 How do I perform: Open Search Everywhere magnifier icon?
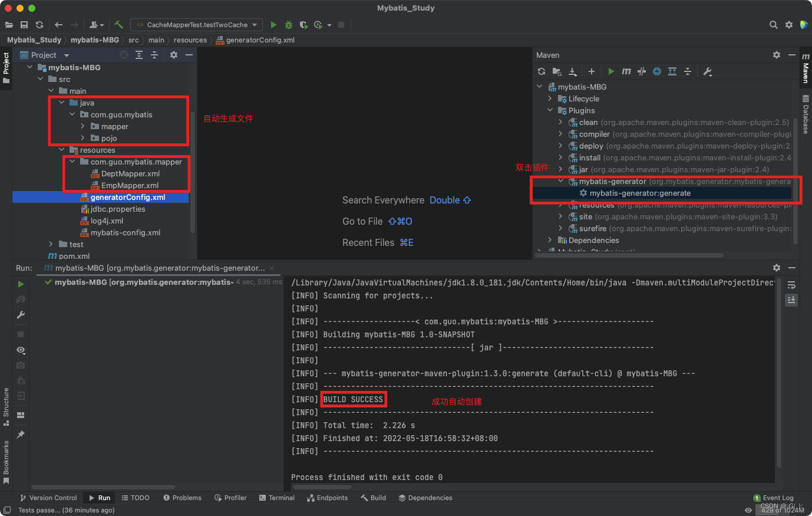(x=774, y=25)
